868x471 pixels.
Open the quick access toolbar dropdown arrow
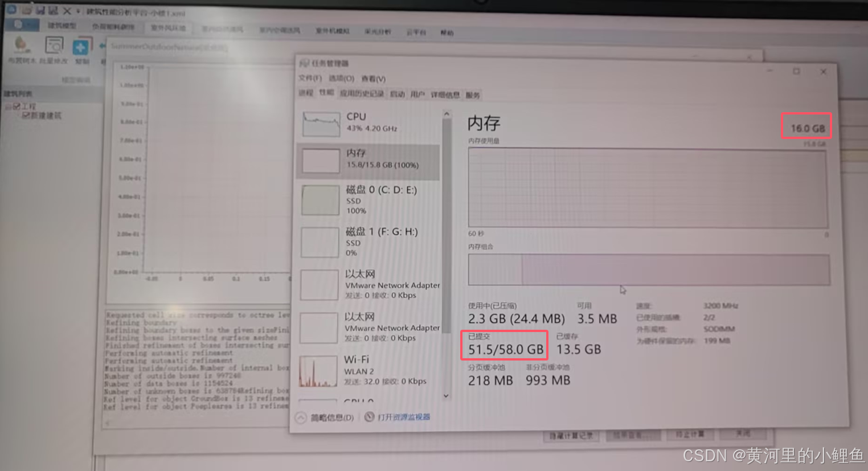tap(79, 11)
